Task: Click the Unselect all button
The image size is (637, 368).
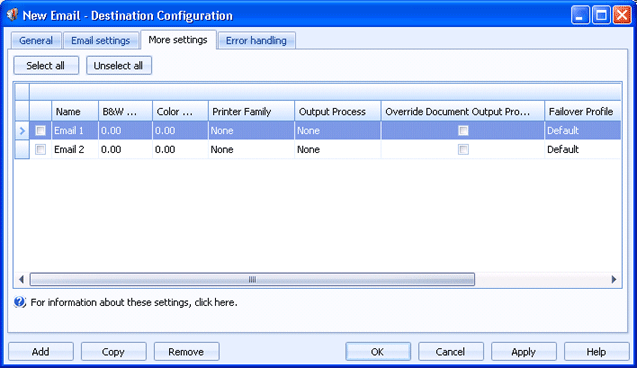Action: coord(119,65)
